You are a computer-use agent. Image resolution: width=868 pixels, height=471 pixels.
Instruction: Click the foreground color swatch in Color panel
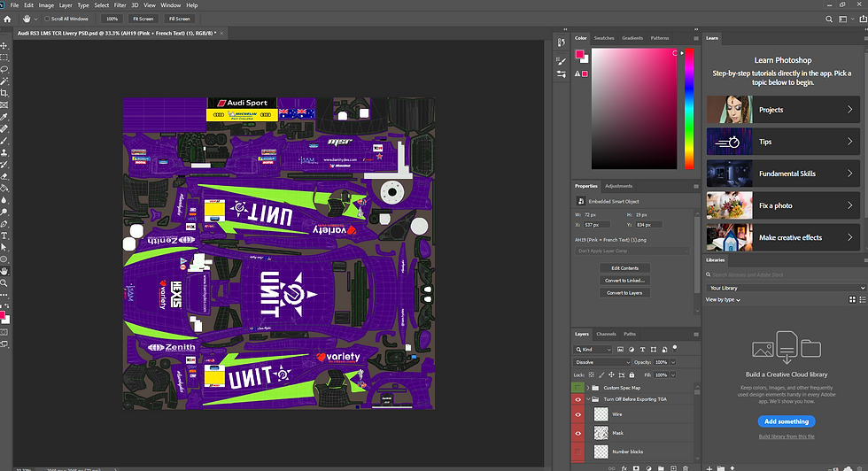click(x=579, y=54)
